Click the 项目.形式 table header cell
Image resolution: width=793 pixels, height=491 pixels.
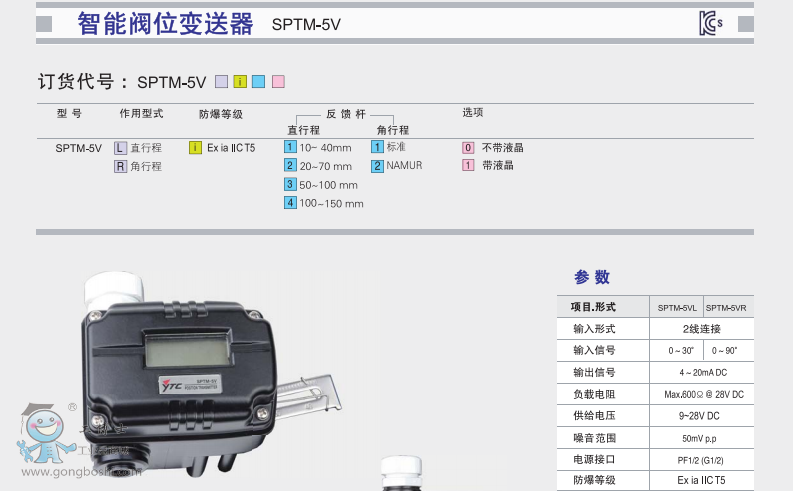click(x=603, y=307)
